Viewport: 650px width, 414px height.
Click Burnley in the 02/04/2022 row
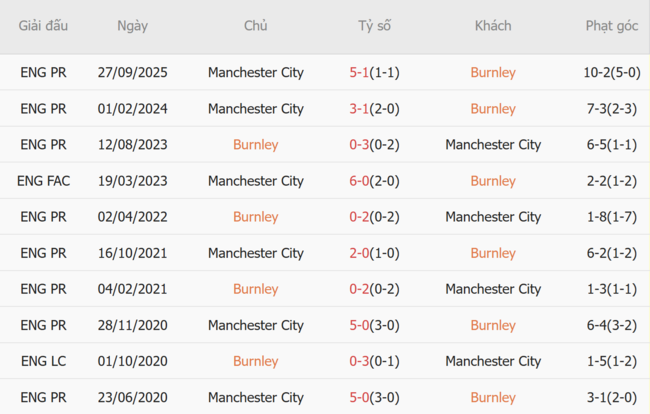pos(255,217)
